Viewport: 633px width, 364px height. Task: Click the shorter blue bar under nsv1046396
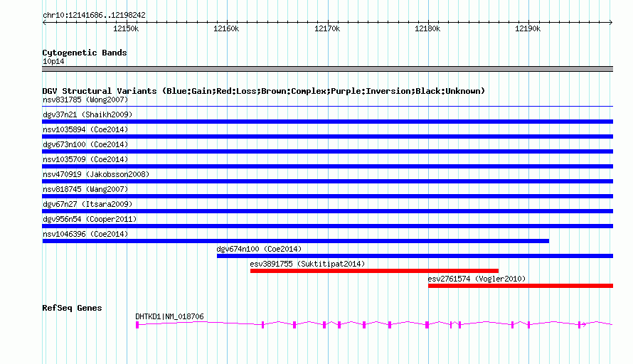295,241
